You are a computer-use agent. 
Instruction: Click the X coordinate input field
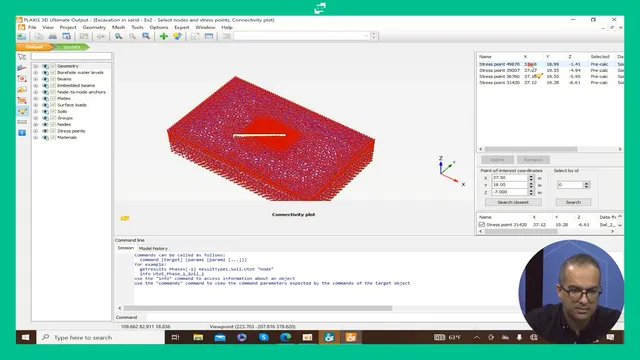tap(510, 178)
